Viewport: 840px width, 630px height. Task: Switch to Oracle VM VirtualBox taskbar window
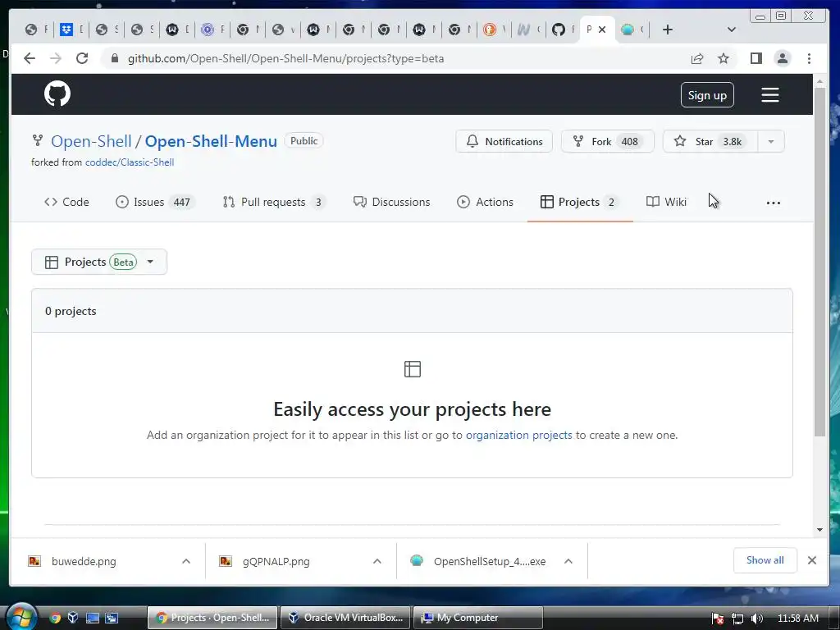click(345, 618)
